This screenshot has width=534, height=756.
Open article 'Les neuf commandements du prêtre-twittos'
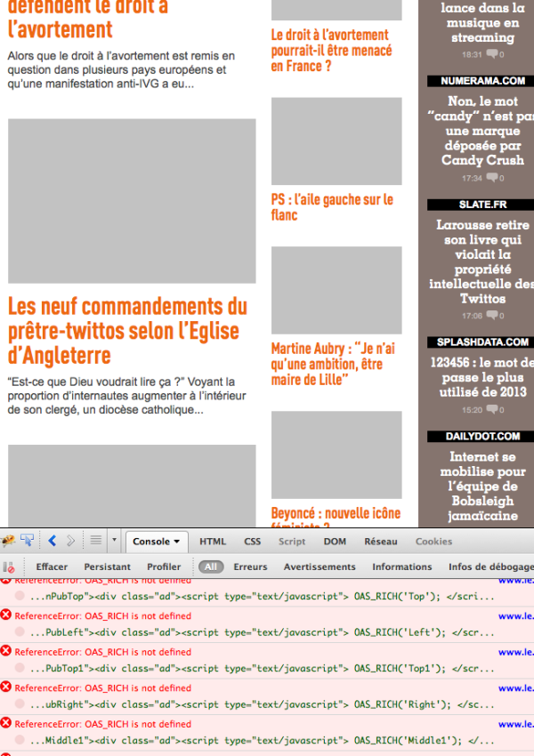pyautogui.click(x=127, y=331)
